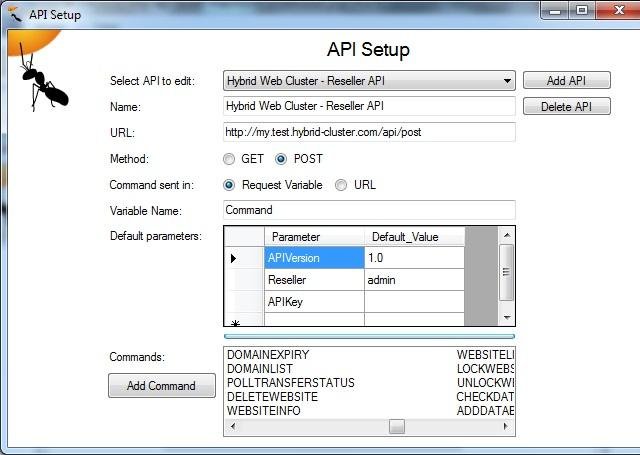This screenshot has height=455, width=640.
Task: Minimize the API Setup window
Action: 554,10
